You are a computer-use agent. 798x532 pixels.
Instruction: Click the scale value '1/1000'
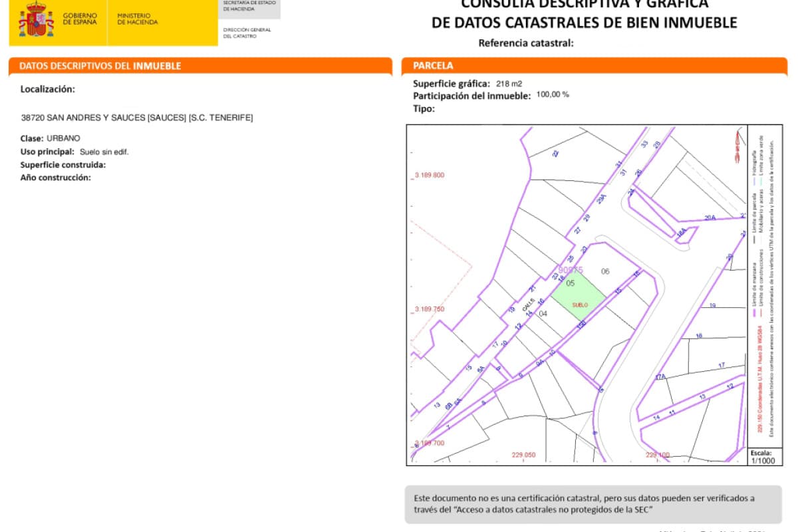point(763,460)
